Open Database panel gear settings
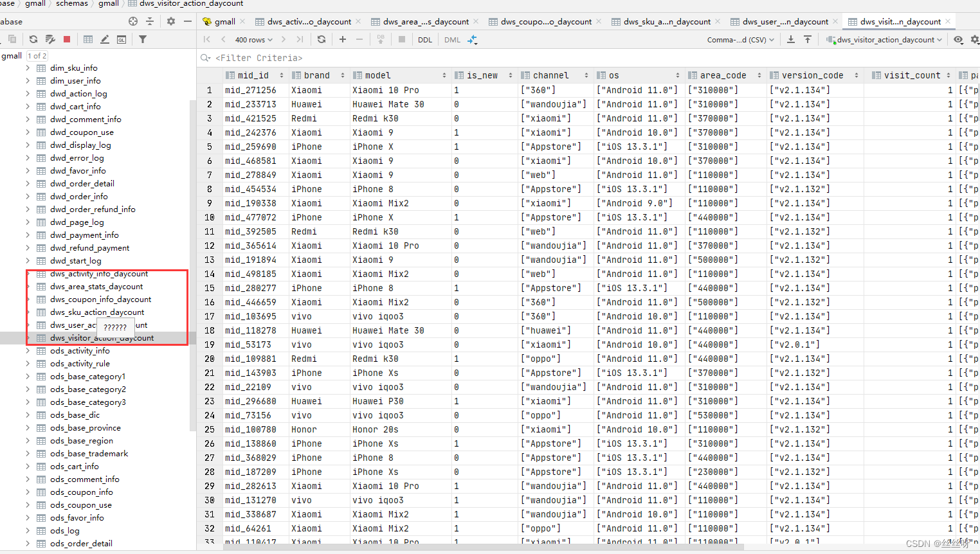Screen dimensions: 980x554 pos(171,21)
